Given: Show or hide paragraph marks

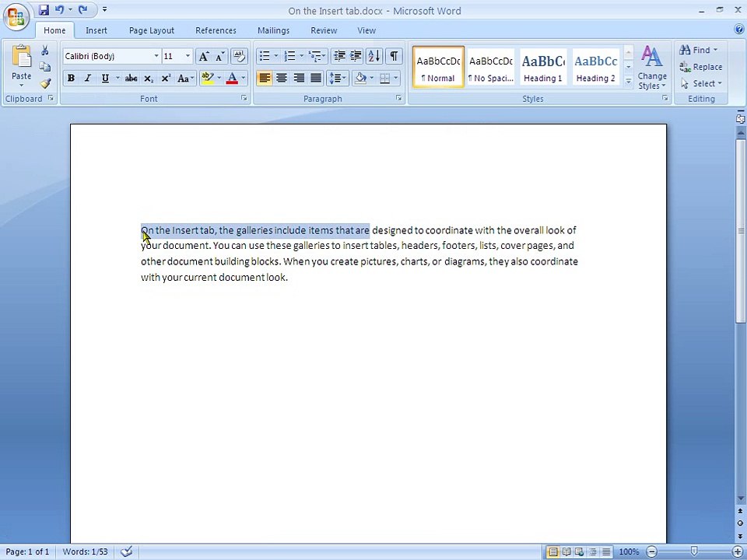Looking at the screenshot, I should pos(394,56).
